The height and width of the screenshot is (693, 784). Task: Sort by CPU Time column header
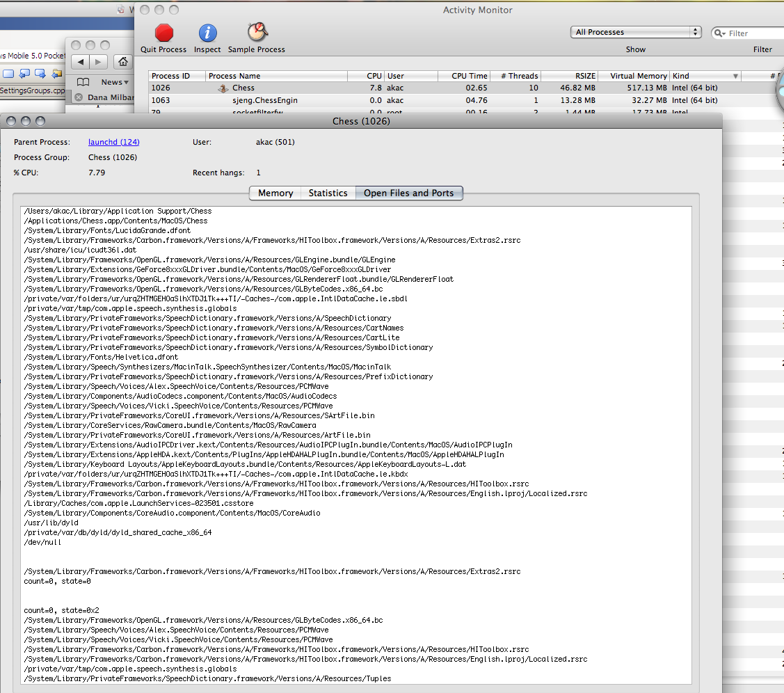click(x=464, y=76)
